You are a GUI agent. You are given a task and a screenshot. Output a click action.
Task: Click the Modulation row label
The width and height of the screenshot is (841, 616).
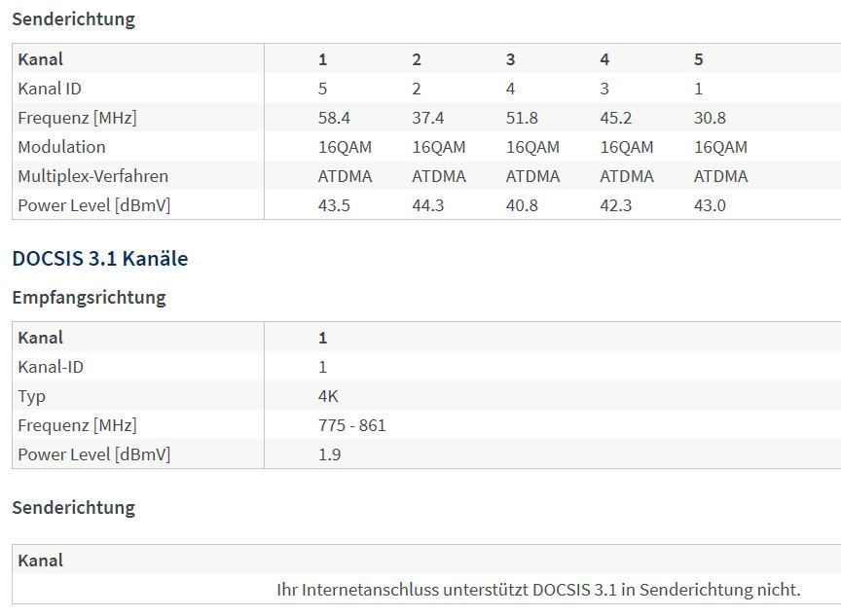pos(61,147)
